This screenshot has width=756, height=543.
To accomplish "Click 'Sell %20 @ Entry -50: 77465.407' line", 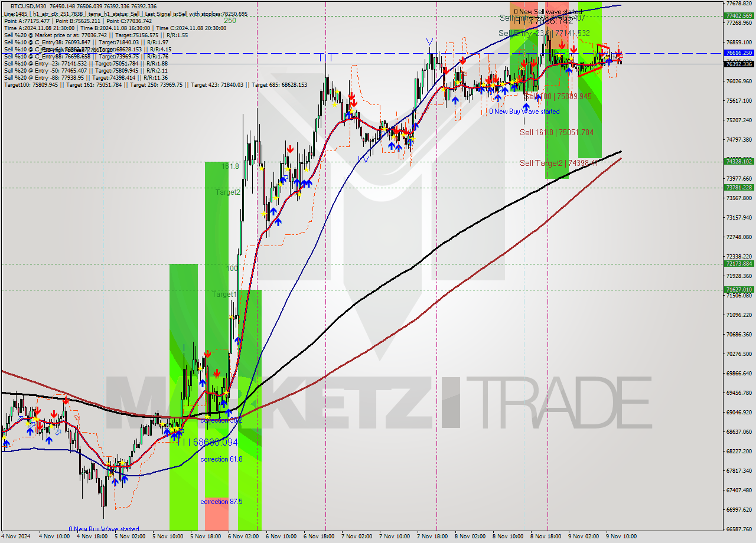I will [x=86, y=70].
